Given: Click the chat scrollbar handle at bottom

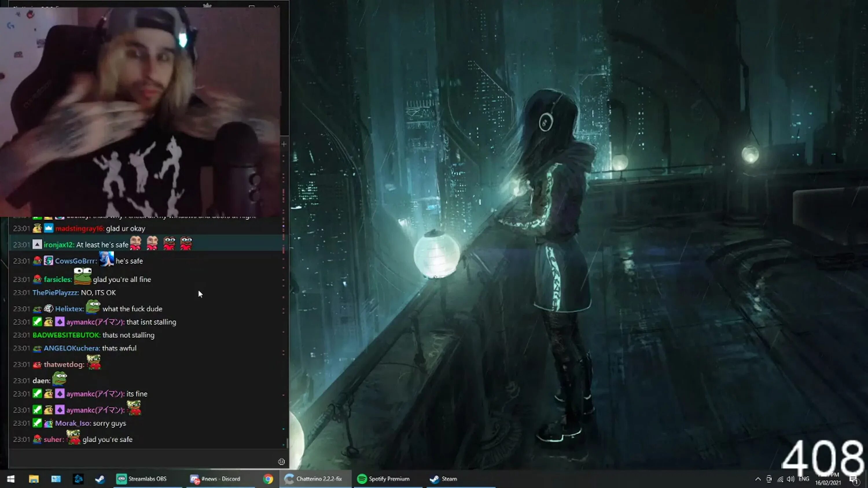Looking at the screenshot, I should (287, 443).
